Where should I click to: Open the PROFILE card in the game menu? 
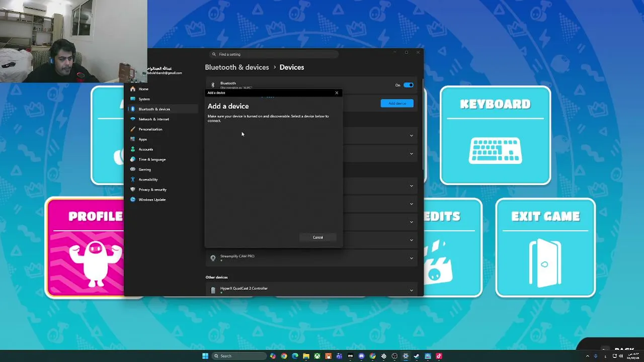point(85,247)
